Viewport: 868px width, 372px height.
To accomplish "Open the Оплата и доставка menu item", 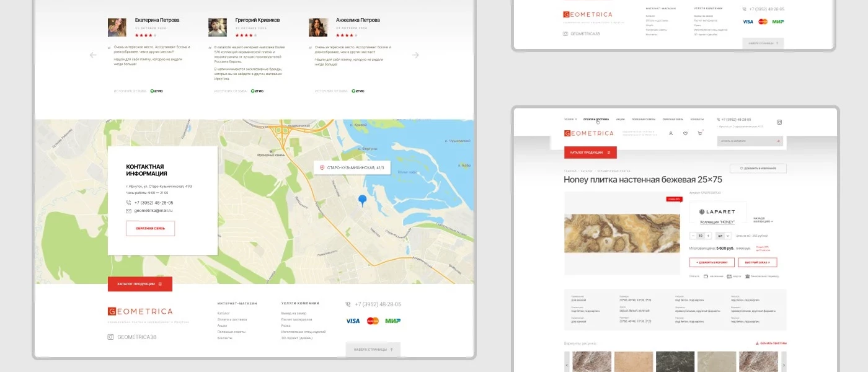I will (x=596, y=119).
